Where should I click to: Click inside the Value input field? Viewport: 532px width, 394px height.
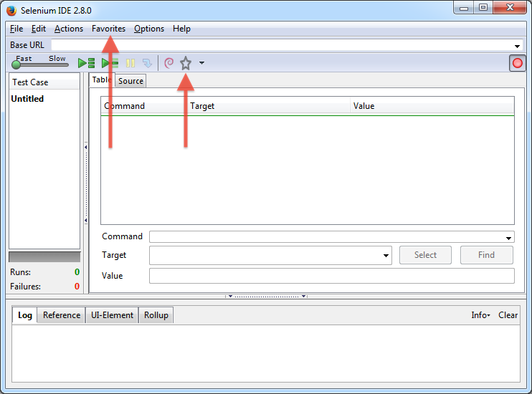pyautogui.click(x=332, y=276)
